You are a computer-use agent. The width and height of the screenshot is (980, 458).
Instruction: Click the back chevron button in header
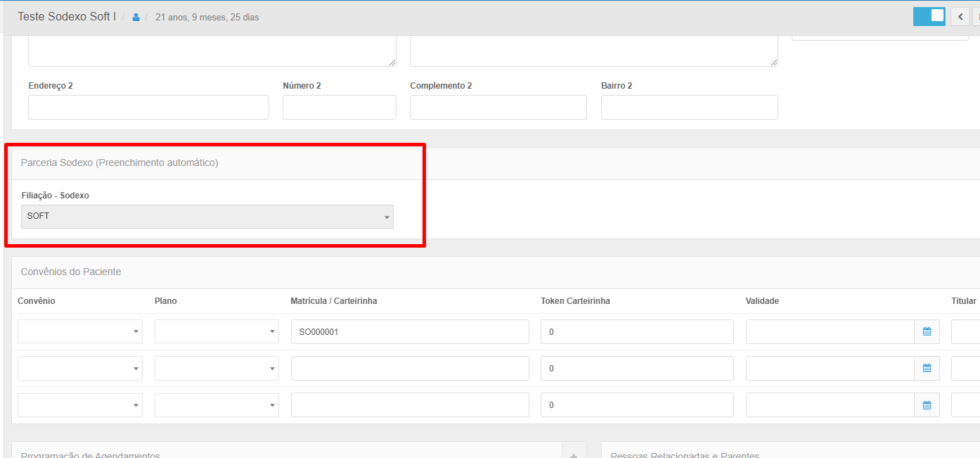coord(960,16)
